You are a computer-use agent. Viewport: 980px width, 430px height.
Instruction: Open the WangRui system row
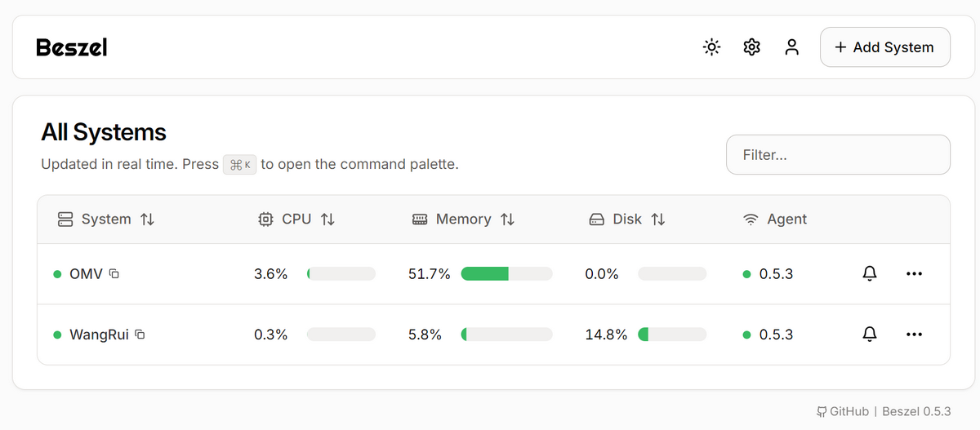[x=99, y=335]
